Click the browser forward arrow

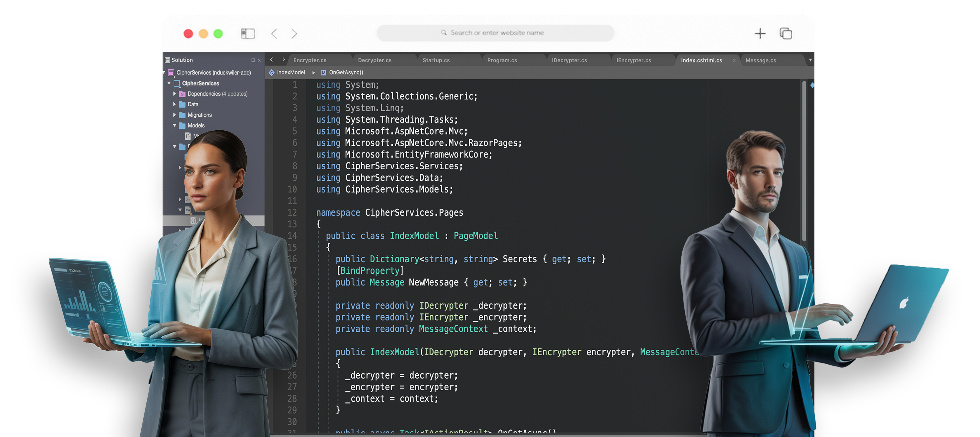point(294,33)
